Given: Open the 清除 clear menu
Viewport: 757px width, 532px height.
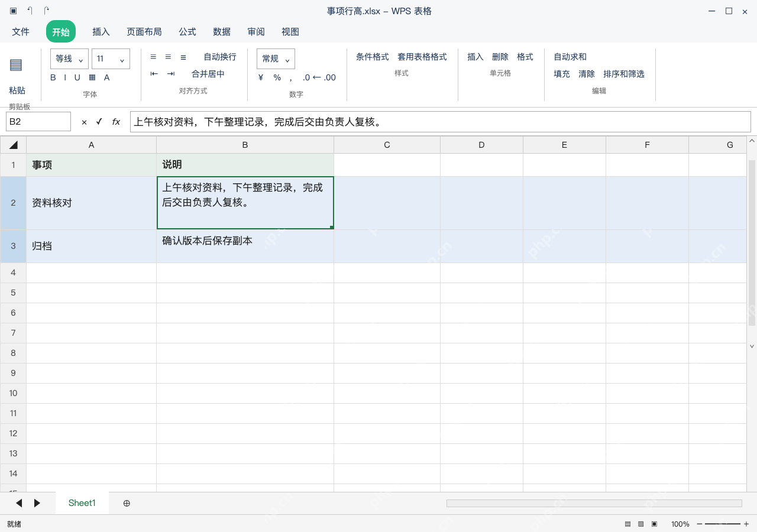Looking at the screenshot, I should [x=587, y=74].
